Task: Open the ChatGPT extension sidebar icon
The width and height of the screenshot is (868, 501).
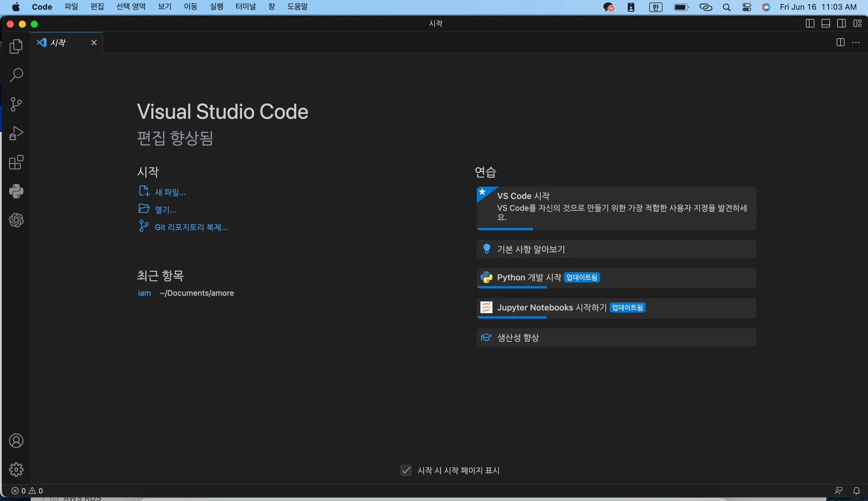Action: pos(16,220)
